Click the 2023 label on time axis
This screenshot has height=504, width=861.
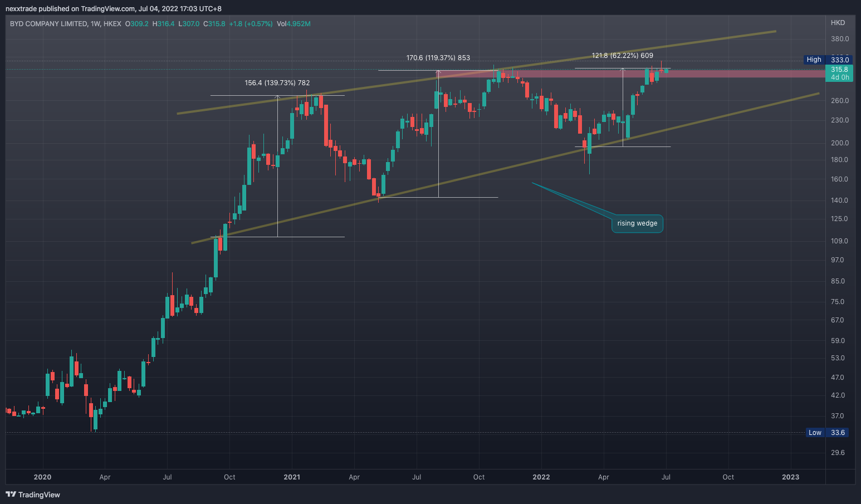pyautogui.click(x=790, y=477)
